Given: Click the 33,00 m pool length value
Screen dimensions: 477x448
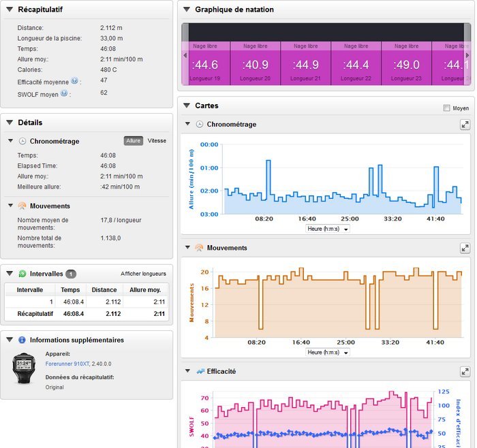Looking at the screenshot, I should [x=111, y=38].
